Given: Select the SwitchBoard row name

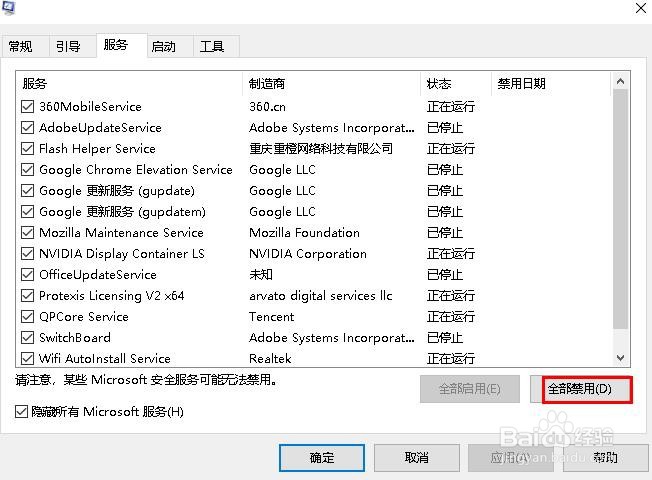Looking at the screenshot, I should [x=75, y=337].
